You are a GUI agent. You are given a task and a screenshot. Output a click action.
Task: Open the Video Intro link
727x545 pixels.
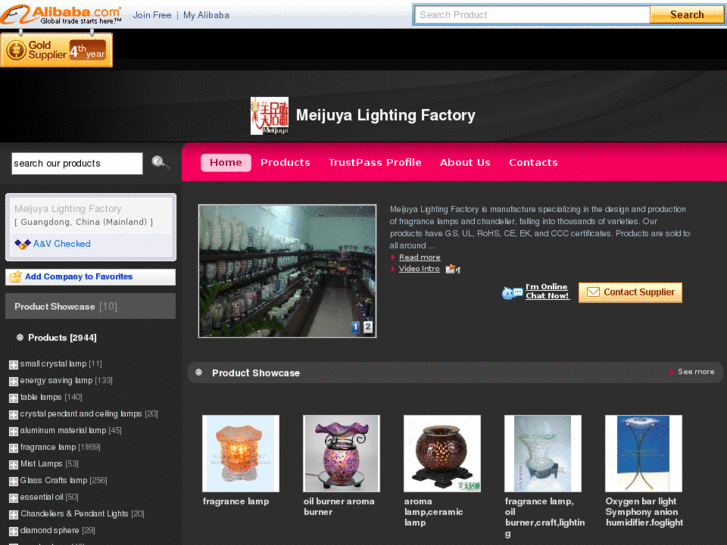[419, 269]
